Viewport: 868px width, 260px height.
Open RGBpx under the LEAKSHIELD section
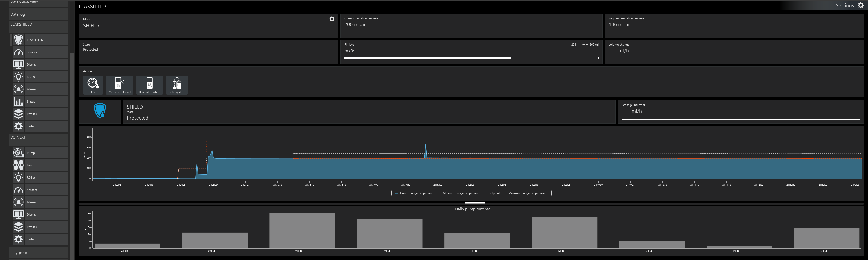pos(40,77)
